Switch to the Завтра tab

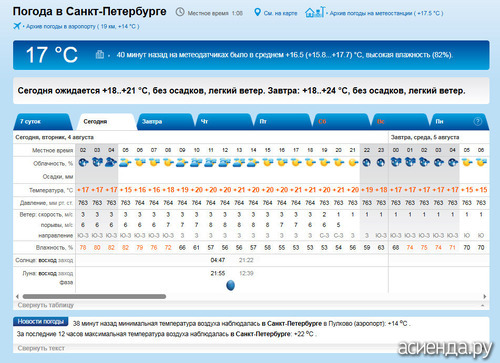pos(165,121)
